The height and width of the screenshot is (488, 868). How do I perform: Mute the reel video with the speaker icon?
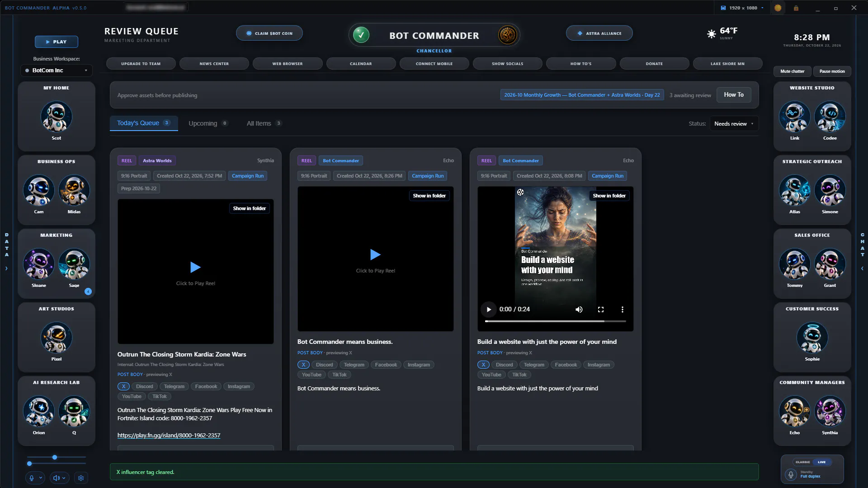pyautogui.click(x=579, y=310)
